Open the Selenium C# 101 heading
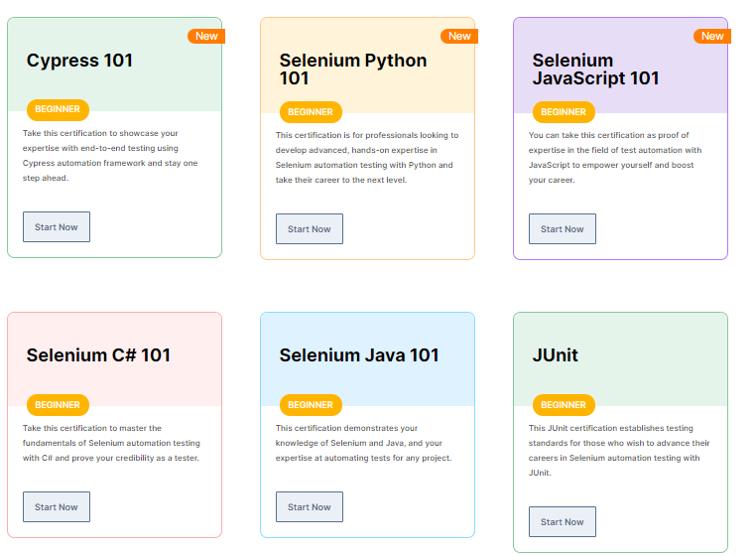Viewport: 756px width, 556px height. (98, 355)
